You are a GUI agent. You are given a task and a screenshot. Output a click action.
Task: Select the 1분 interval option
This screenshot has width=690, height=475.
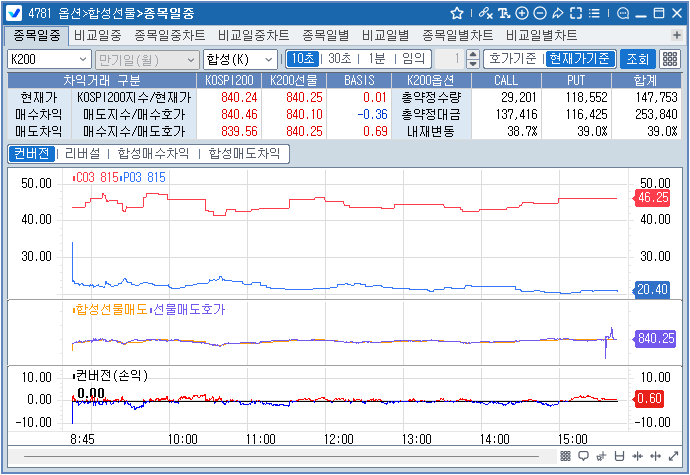(x=377, y=58)
